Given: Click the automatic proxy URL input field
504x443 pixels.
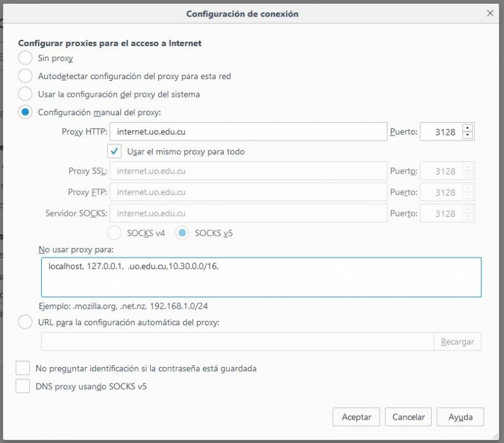Looking at the screenshot, I should pyautogui.click(x=237, y=342).
